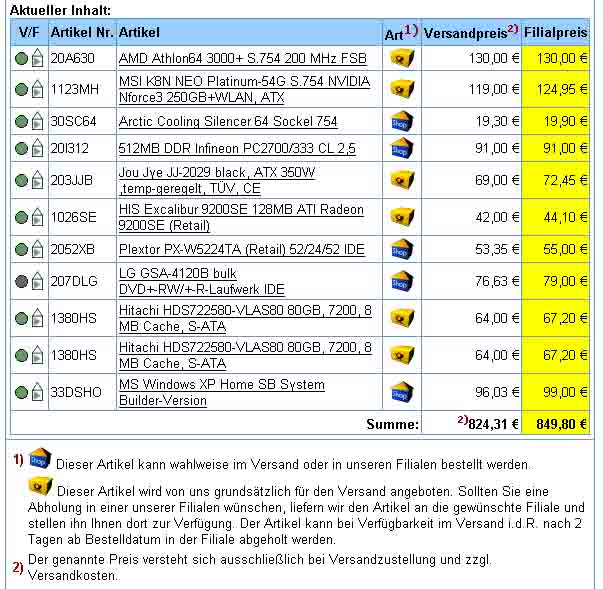Click the shipping box icon for Jou Jye case
The image size is (603, 589).
pyautogui.click(x=401, y=181)
